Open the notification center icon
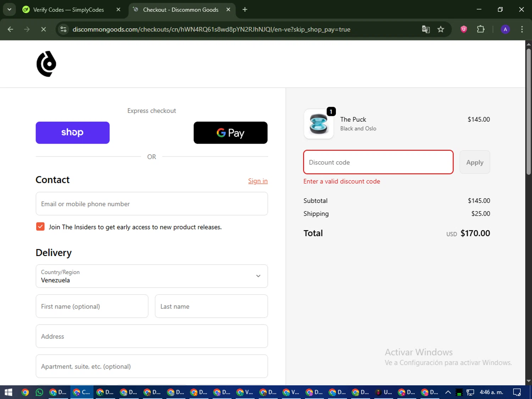The height and width of the screenshot is (399, 532). [517, 392]
